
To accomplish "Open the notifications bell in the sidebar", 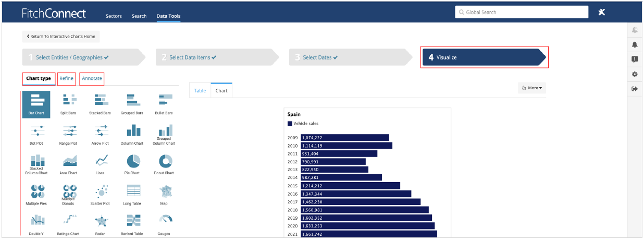I will coord(634,44).
